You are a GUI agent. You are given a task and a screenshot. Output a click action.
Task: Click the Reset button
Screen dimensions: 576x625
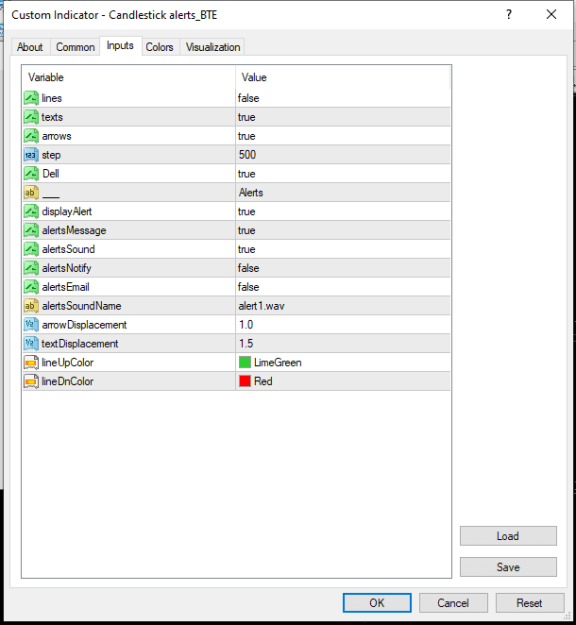click(529, 603)
